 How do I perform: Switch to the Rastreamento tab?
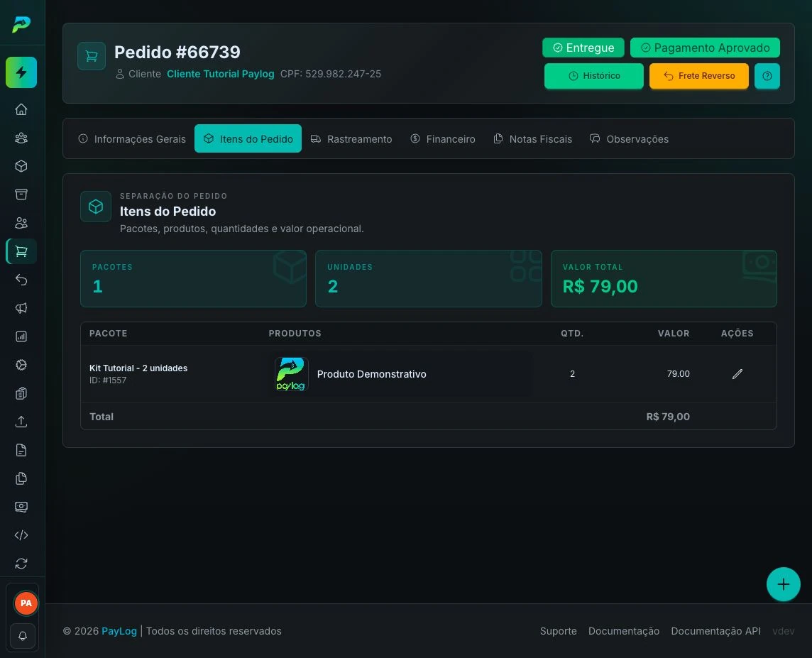[351, 138]
